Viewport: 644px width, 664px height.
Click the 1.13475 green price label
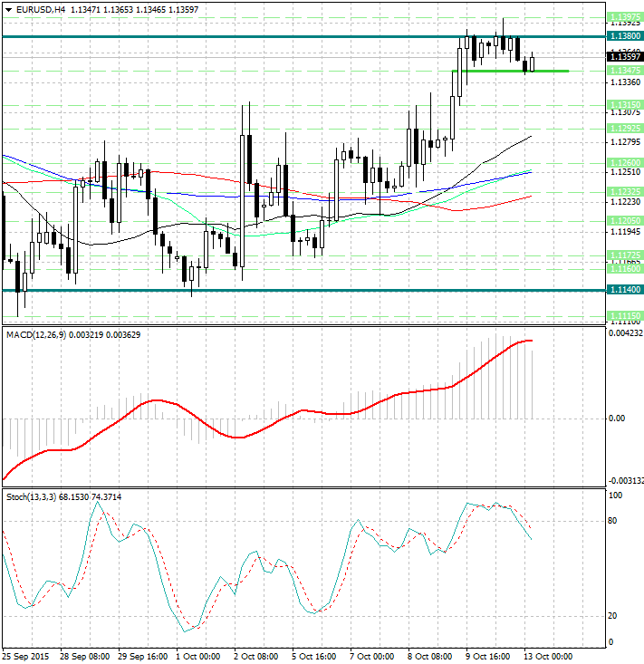pos(626,70)
